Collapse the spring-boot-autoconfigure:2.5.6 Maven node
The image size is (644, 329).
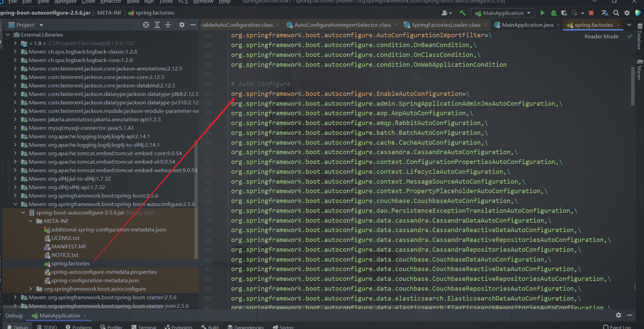click(15, 204)
